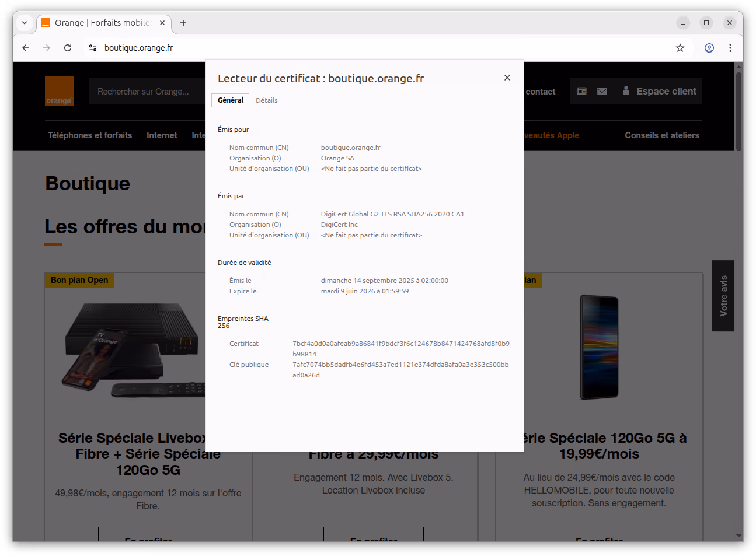Click the contact link
The height and width of the screenshot is (556, 756).
[540, 92]
